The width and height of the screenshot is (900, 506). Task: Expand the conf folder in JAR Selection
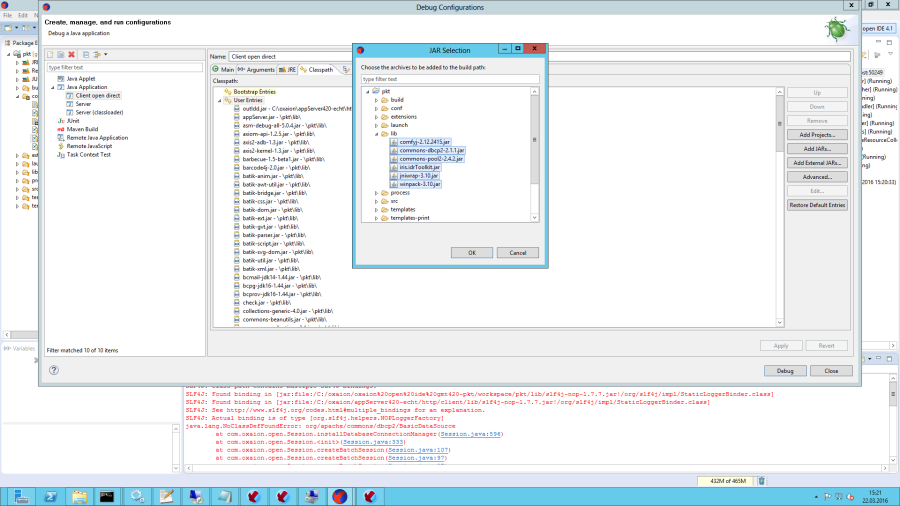377,108
